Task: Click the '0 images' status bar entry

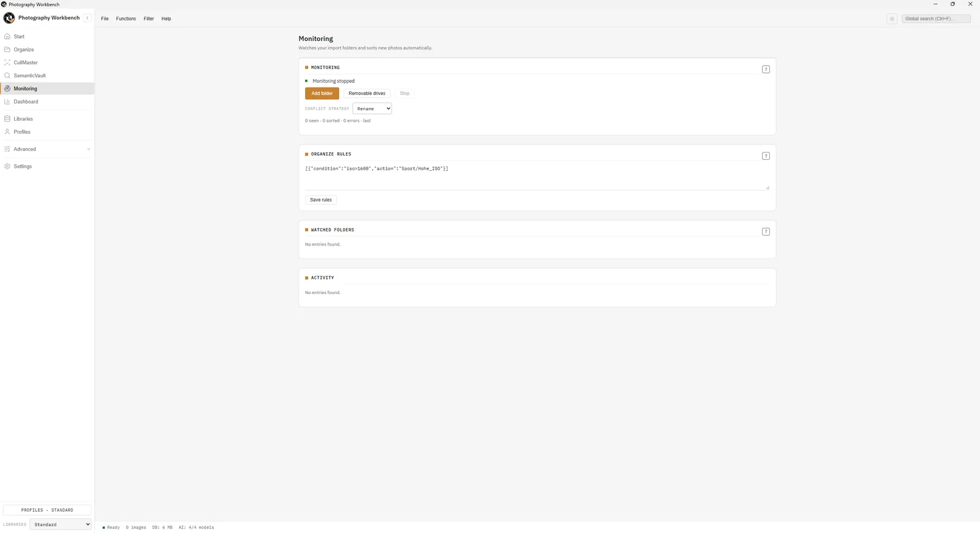Action: coord(136,527)
